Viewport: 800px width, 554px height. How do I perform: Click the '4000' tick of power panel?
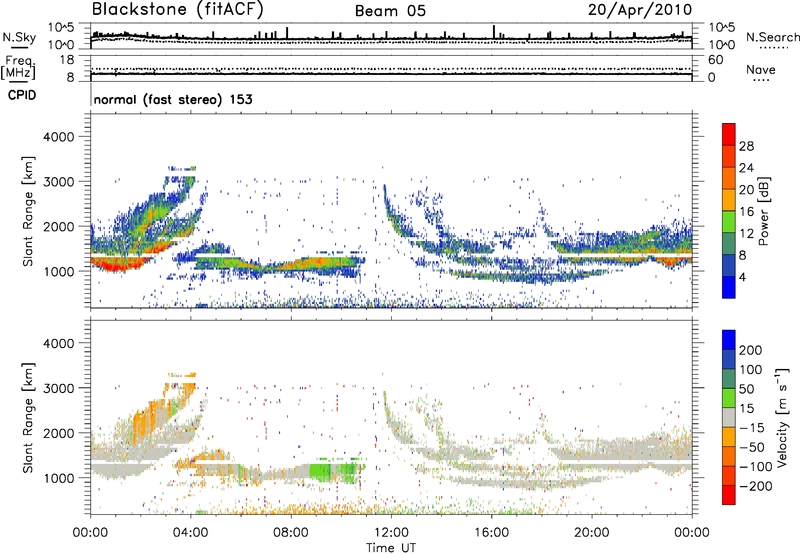pyautogui.click(x=58, y=137)
